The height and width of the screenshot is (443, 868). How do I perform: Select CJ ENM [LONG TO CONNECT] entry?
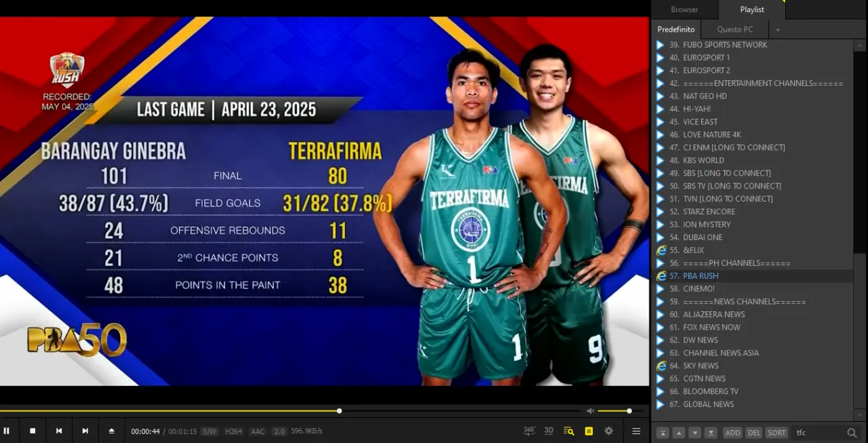tap(753, 147)
